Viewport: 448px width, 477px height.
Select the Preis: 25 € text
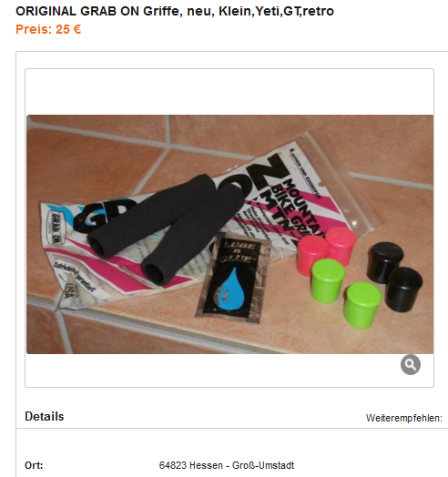click(x=48, y=29)
